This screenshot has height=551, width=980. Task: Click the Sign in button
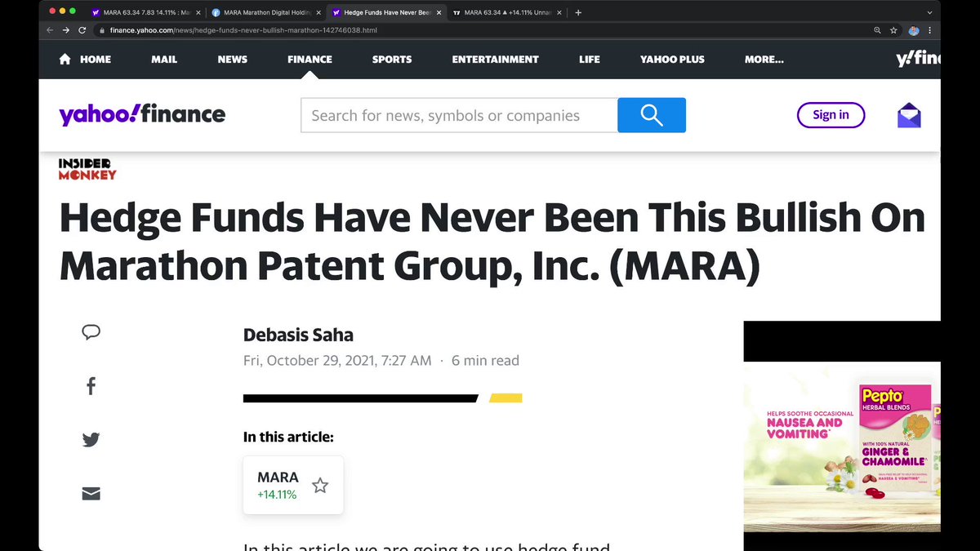[831, 115]
